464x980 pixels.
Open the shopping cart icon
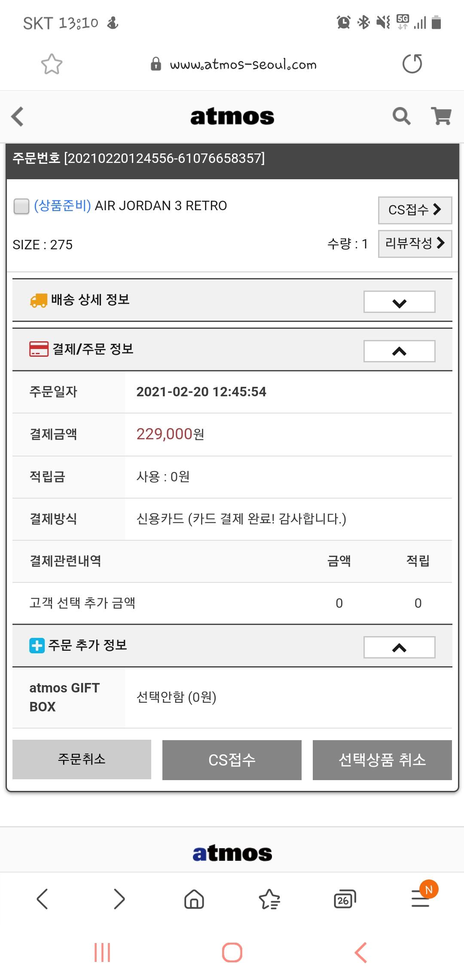point(441,116)
